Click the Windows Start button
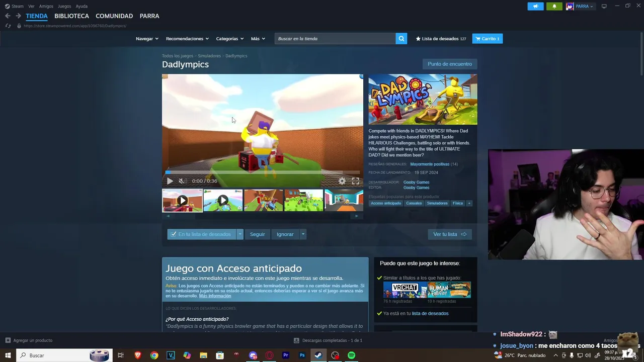 (x=8, y=355)
